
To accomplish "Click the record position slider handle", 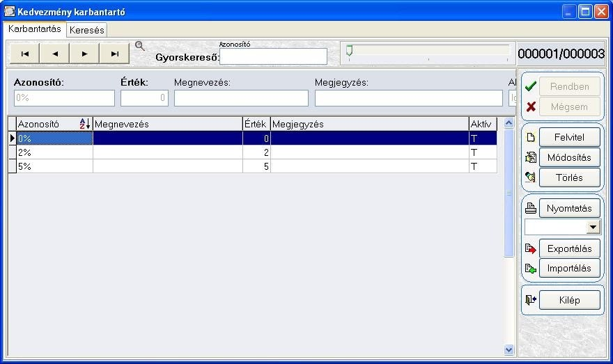I will (349, 50).
